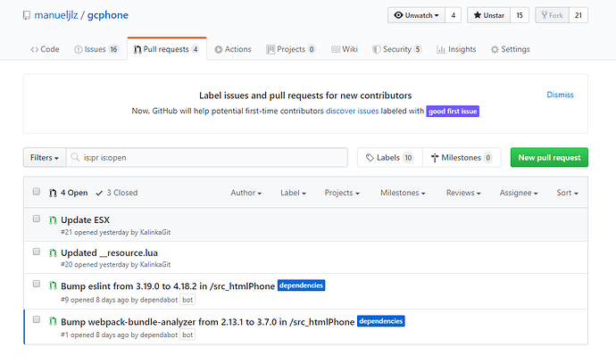Open the Labels list button

point(390,157)
